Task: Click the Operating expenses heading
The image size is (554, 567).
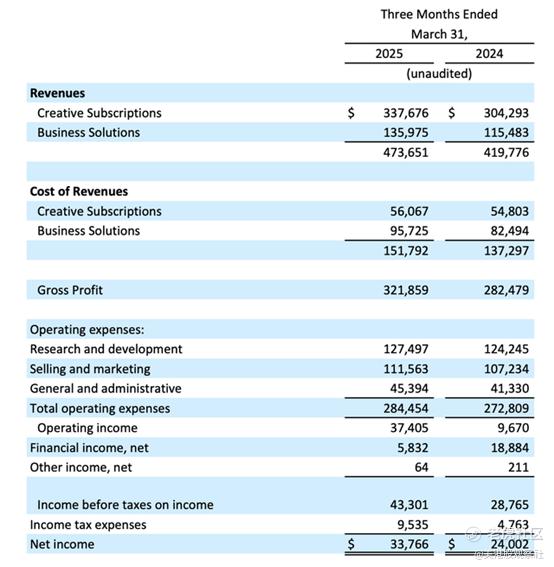Action: click(x=87, y=330)
